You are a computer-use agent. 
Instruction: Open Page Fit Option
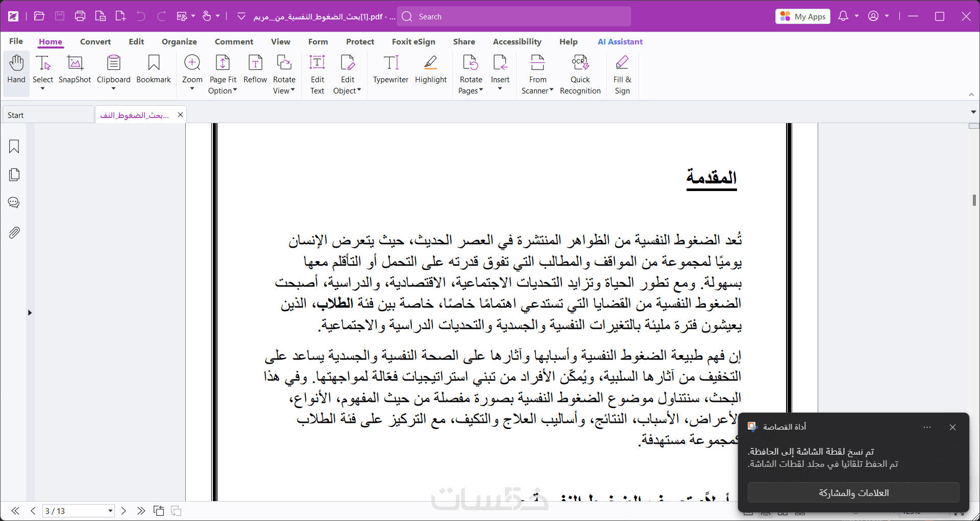223,75
